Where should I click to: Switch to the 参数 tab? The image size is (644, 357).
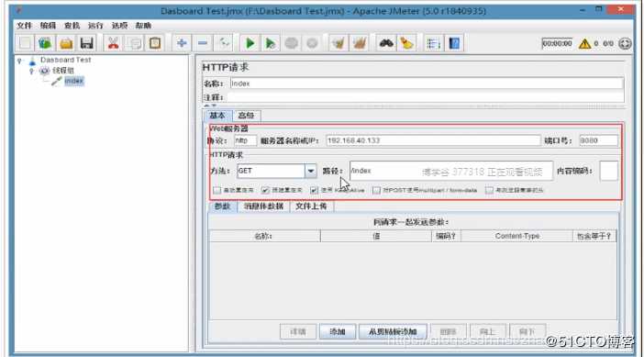tap(223, 206)
